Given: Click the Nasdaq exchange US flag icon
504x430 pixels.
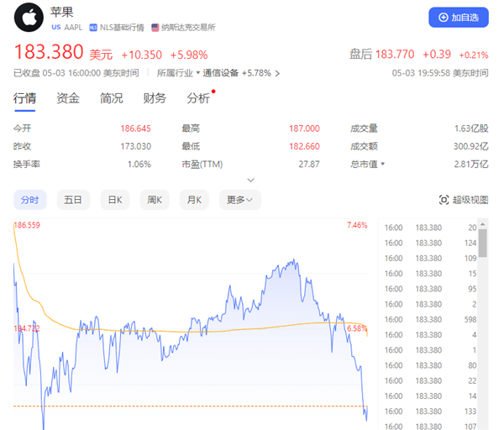Looking at the screenshot, I should tap(155, 28).
